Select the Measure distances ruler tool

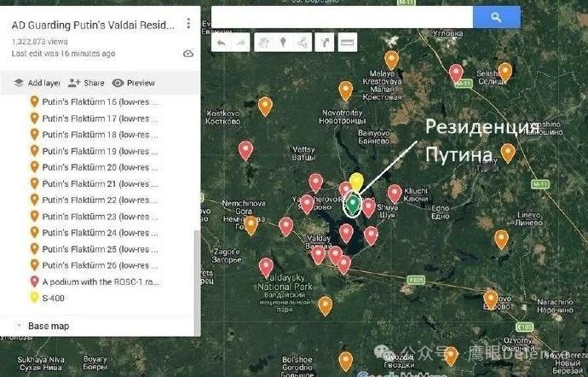pos(347,43)
